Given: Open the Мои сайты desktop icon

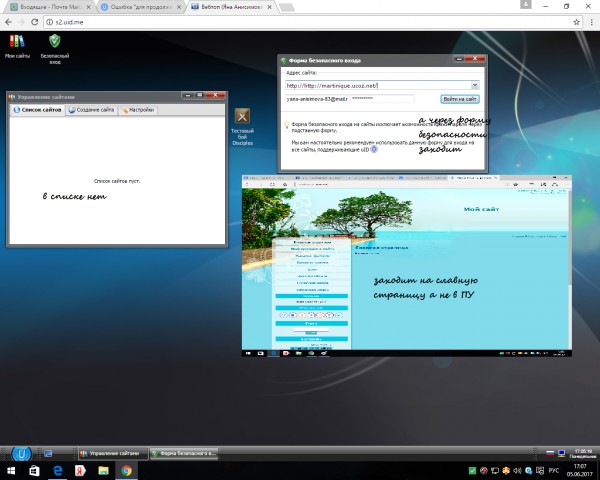Looking at the screenshot, I should [x=17, y=46].
